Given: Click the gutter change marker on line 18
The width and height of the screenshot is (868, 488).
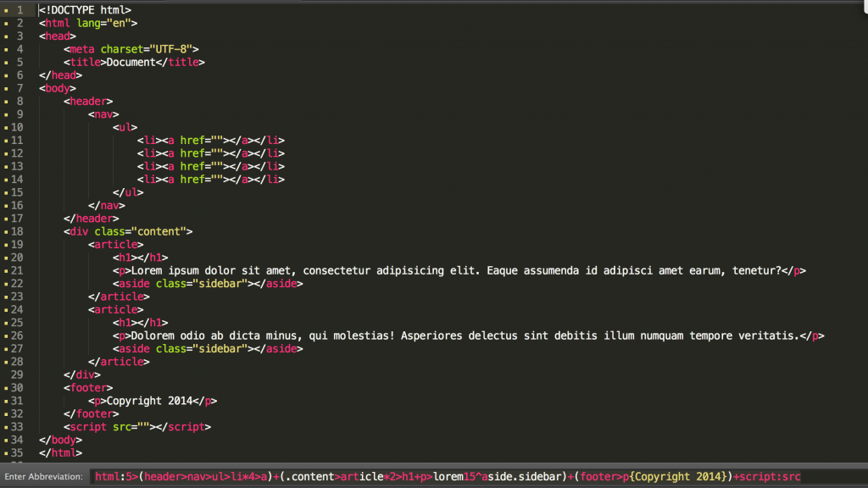Looking at the screenshot, I should tap(6, 232).
